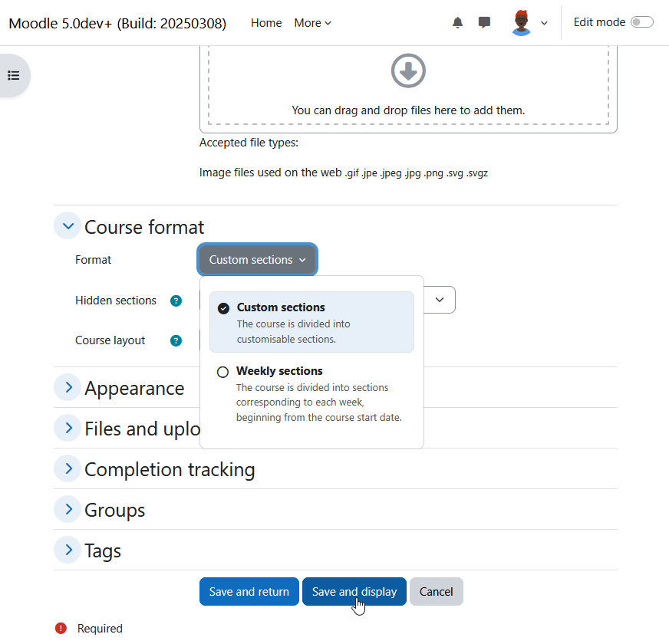Click the file upload download-arrow icon
The height and width of the screenshot is (644, 669).
click(408, 71)
